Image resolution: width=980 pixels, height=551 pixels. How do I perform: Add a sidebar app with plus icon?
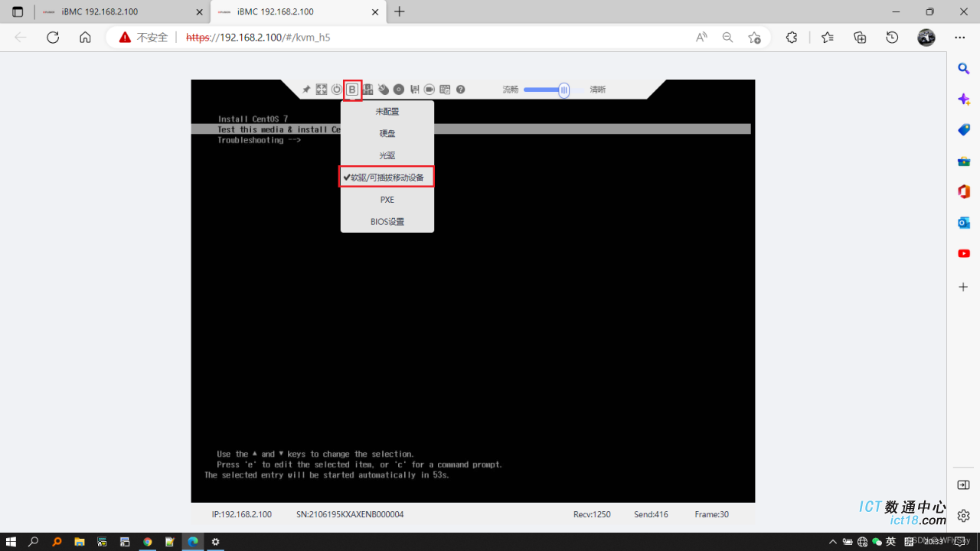[x=964, y=287]
